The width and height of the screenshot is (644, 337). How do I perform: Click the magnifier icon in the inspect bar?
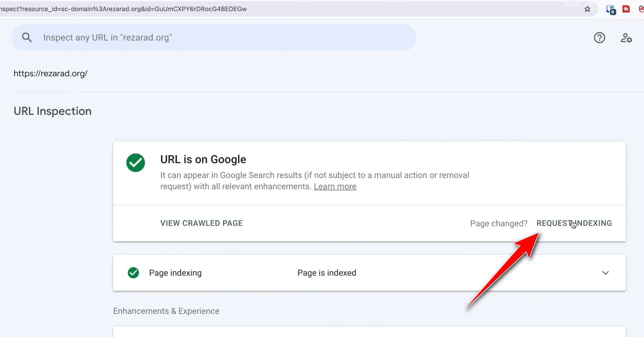[x=27, y=38]
